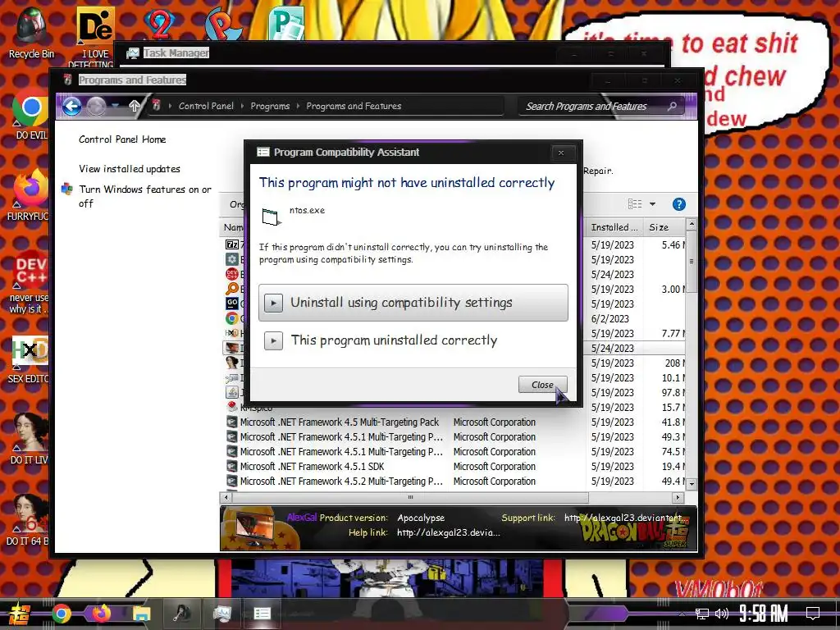Choose Uninstall using compatibility settings
Screen dimensions: 840x630
pos(413,303)
